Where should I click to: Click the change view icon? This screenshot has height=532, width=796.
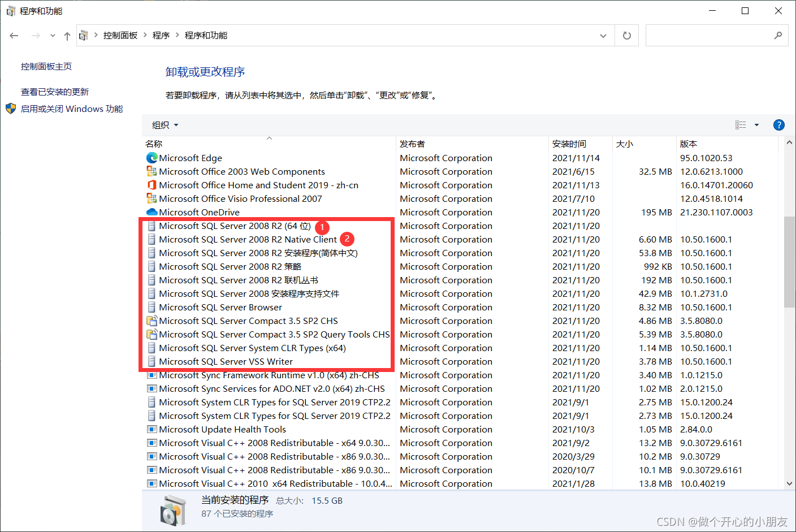(741, 125)
